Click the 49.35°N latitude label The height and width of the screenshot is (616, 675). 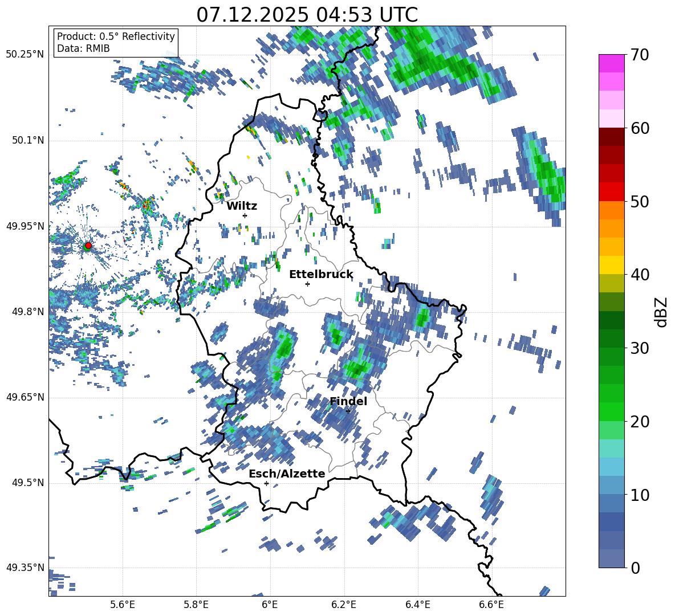tap(25, 568)
